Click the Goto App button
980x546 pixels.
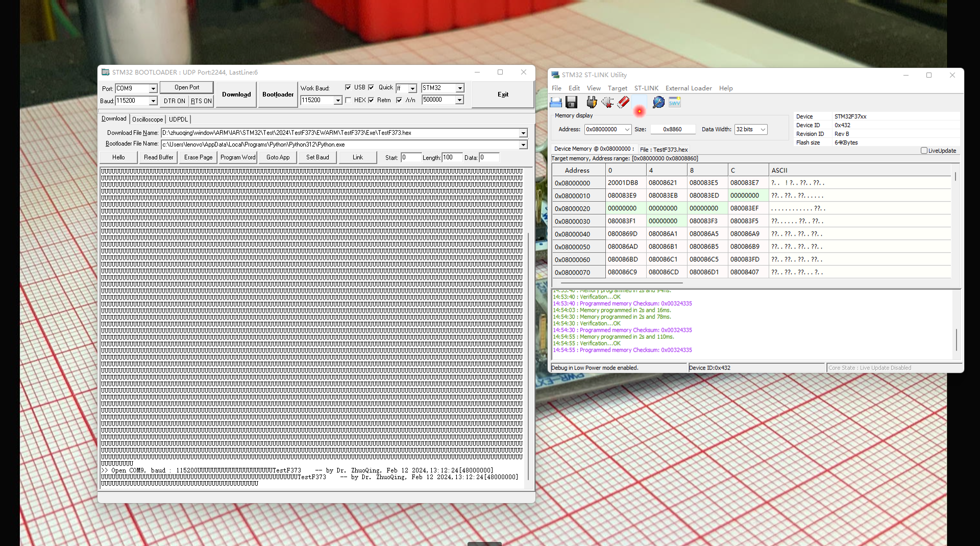278,157
